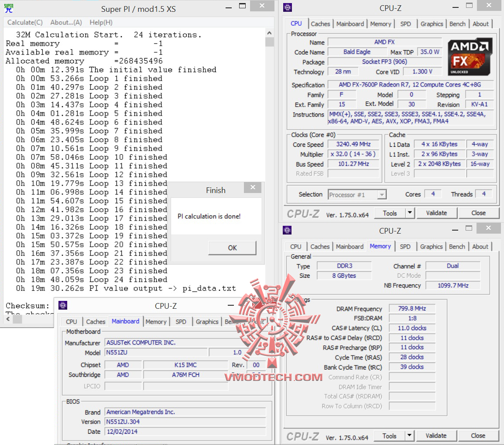
Task: Switch to Caches tab in top CPU-Z window
Action: coord(320,24)
